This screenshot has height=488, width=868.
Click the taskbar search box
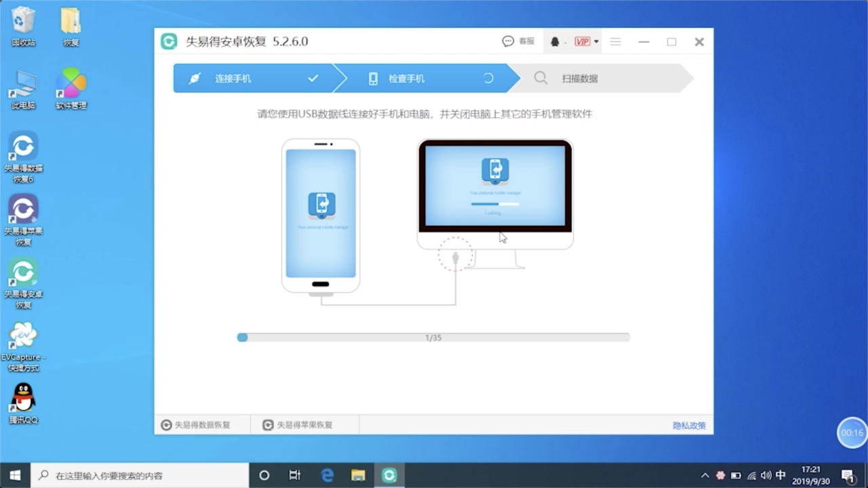140,475
